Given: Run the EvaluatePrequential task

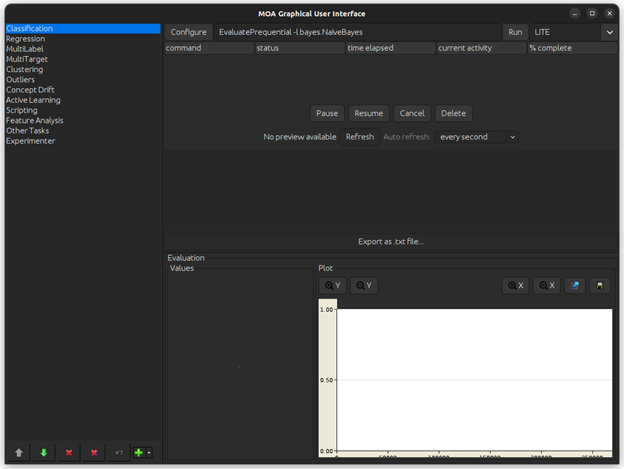Looking at the screenshot, I should pyautogui.click(x=515, y=32).
